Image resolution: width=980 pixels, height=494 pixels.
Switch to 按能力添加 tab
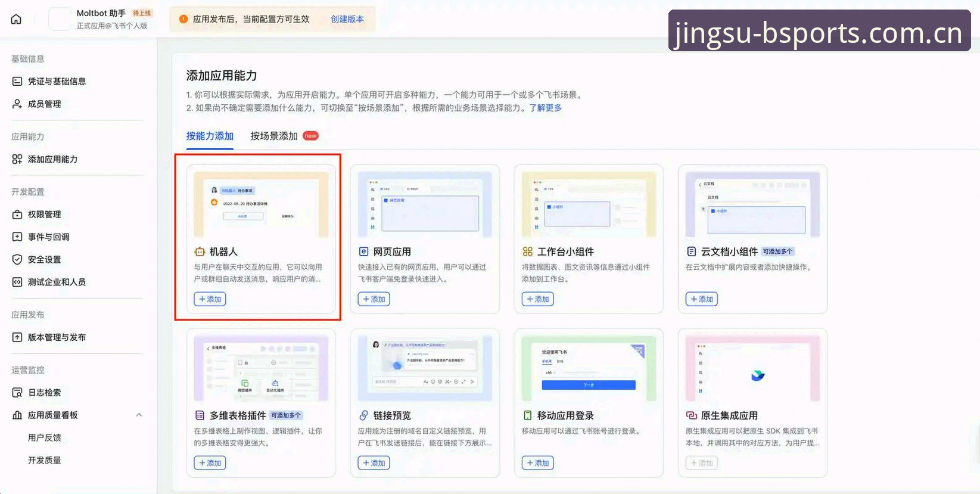pos(210,136)
